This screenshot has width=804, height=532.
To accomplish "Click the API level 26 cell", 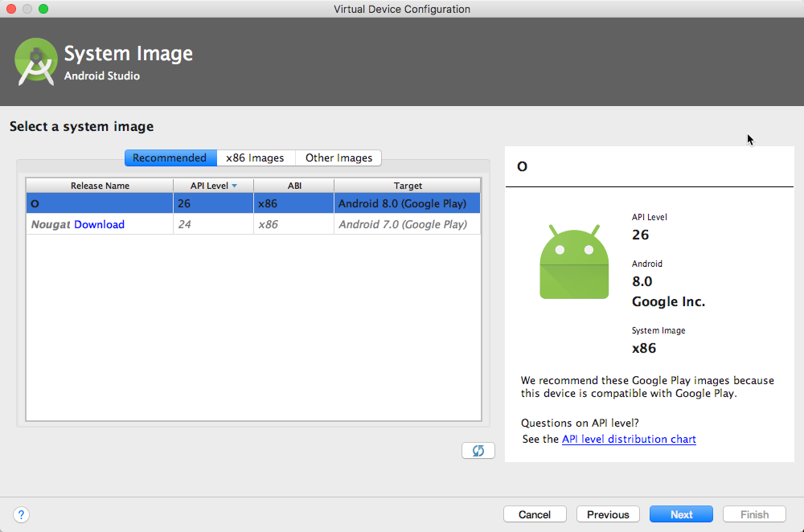I will click(x=213, y=203).
